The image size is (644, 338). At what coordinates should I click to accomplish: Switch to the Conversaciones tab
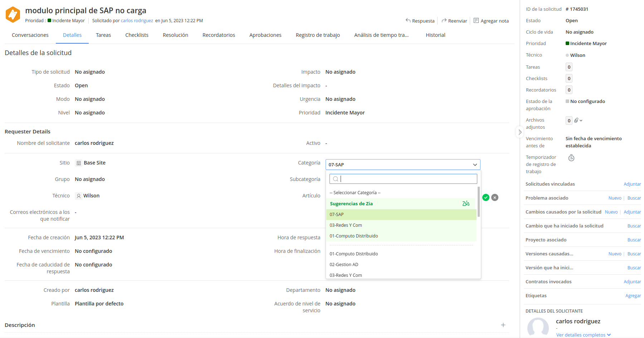coord(30,35)
